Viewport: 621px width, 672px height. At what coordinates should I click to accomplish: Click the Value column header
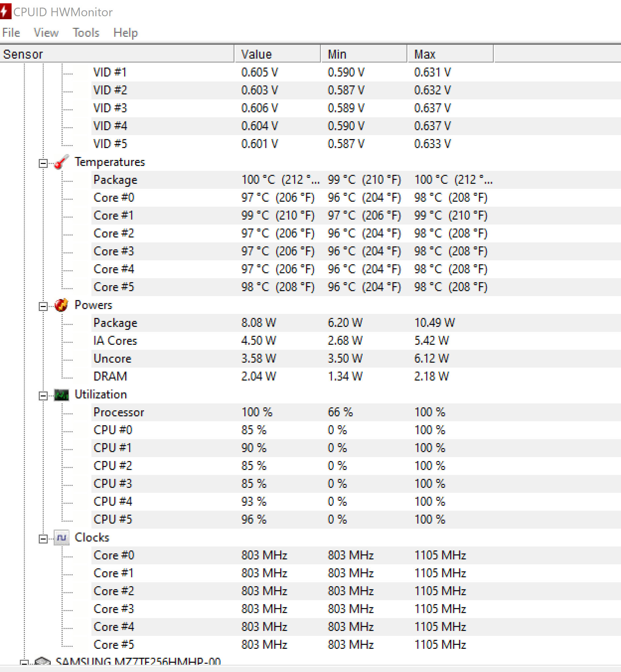pyautogui.click(x=278, y=54)
